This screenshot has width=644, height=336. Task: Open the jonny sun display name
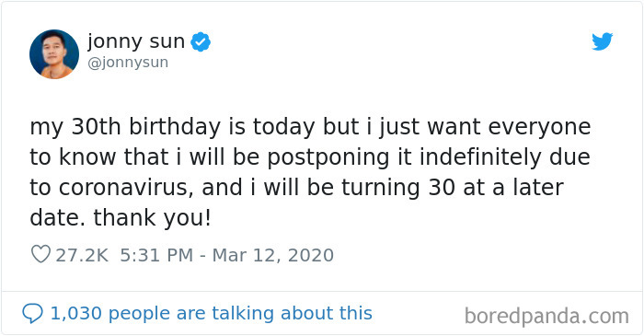click(x=136, y=42)
